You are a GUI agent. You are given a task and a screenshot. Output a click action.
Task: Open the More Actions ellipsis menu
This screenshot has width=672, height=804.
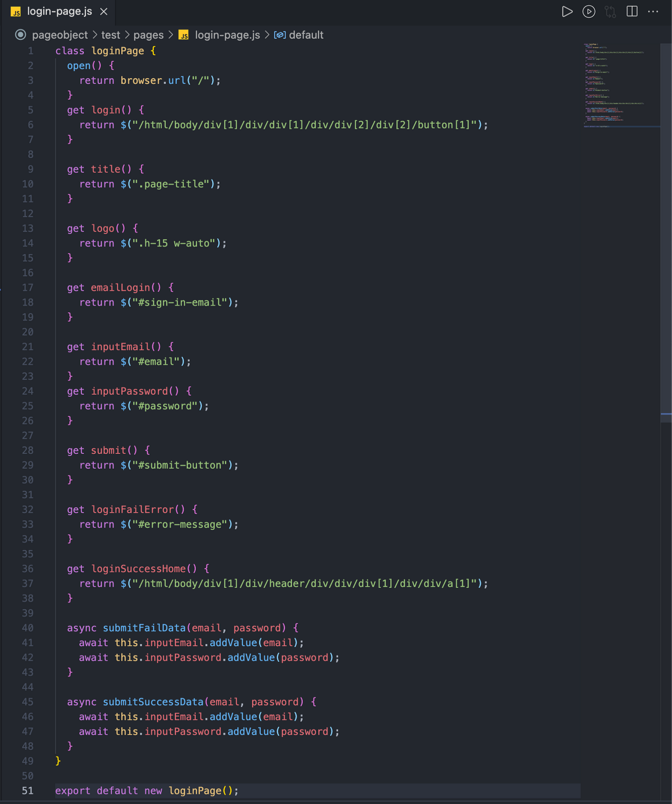(653, 12)
